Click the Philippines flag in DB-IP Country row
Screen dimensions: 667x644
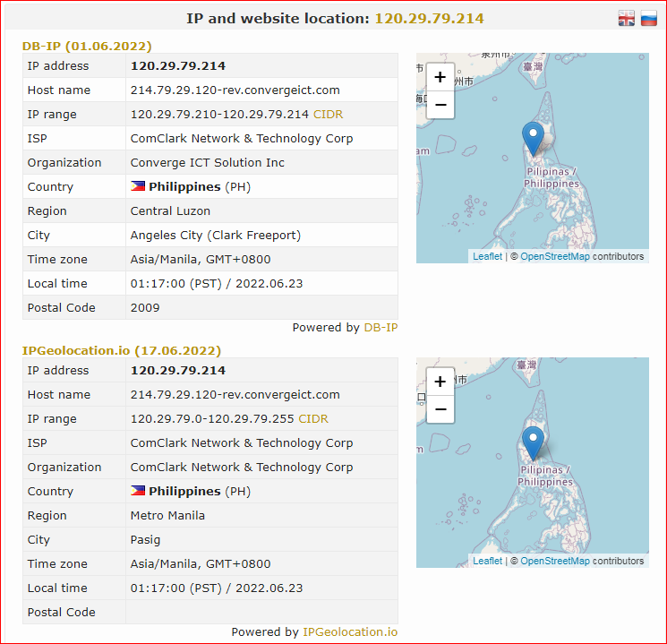(138, 186)
